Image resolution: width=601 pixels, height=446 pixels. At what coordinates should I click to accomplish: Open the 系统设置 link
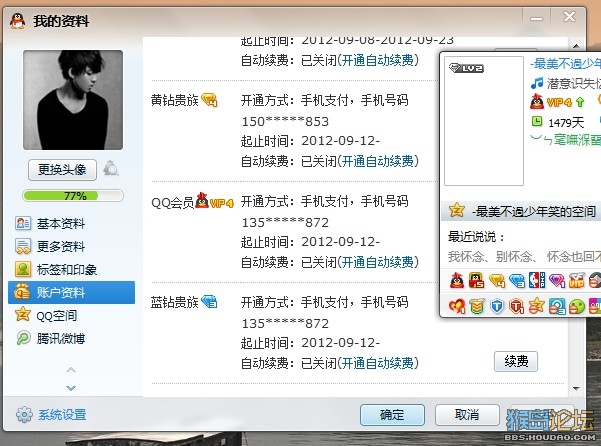[x=62, y=415]
